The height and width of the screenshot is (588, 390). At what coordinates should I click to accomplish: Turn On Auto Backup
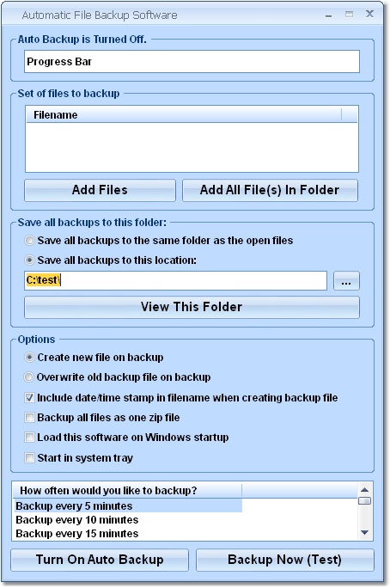tap(100, 560)
